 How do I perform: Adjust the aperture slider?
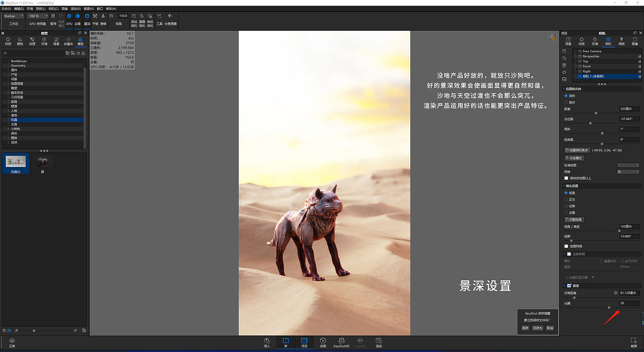(x=609, y=307)
